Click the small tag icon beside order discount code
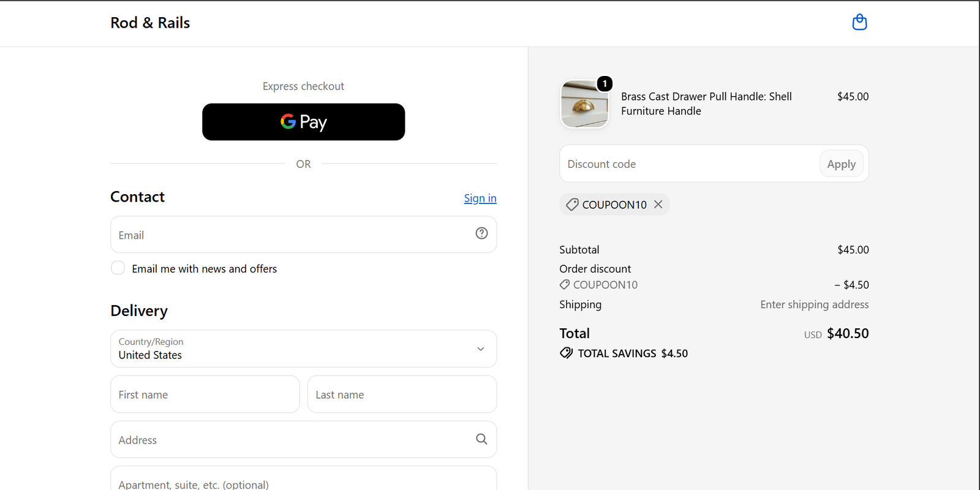Screen dimensions: 980x490 pyautogui.click(x=565, y=285)
